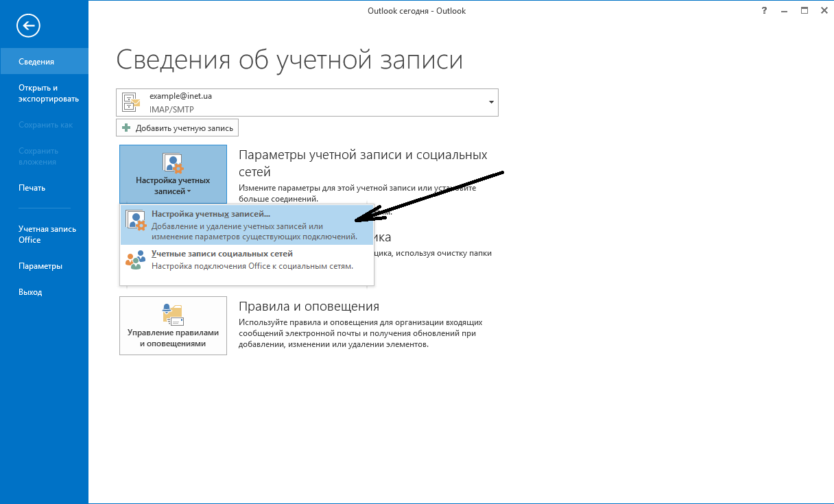Image resolution: width=834 pixels, height=504 pixels.
Task: Click the 'Управление правилами и оповещениями' button
Action: click(x=173, y=326)
